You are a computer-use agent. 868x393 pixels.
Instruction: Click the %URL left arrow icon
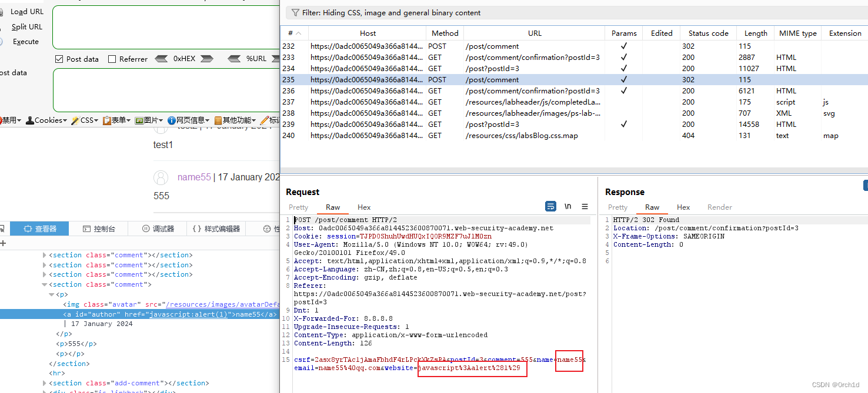[x=235, y=59]
